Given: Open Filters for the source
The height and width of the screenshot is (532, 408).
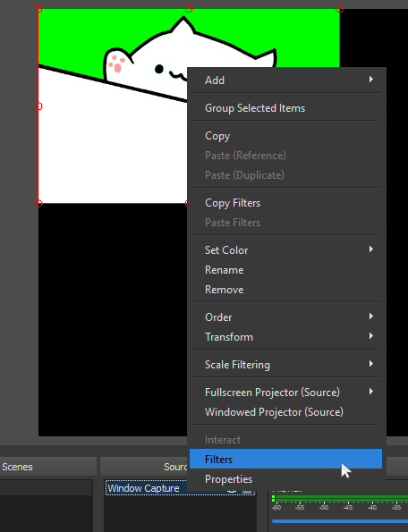Looking at the screenshot, I should [x=285, y=459].
